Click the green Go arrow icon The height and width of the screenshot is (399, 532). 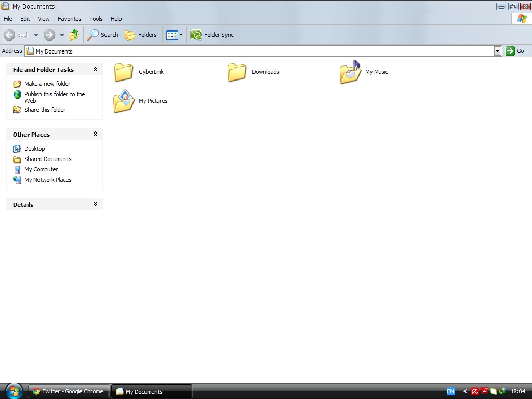[510, 51]
